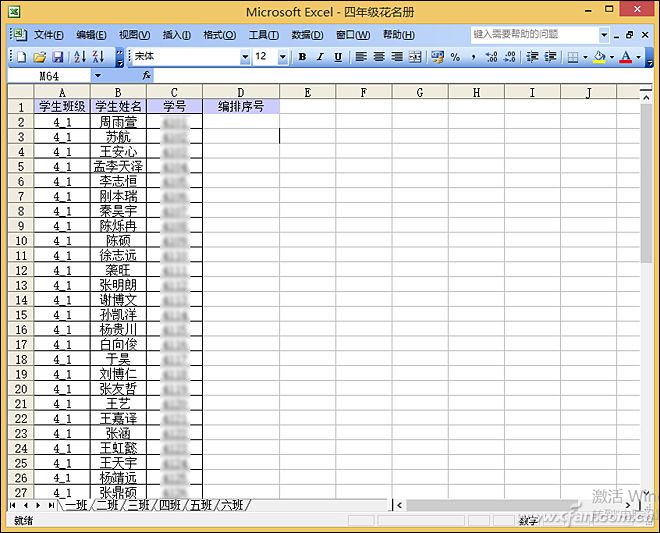The image size is (660, 533).
Task: Expand the help question dropdown
Action: (x=604, y=35)
